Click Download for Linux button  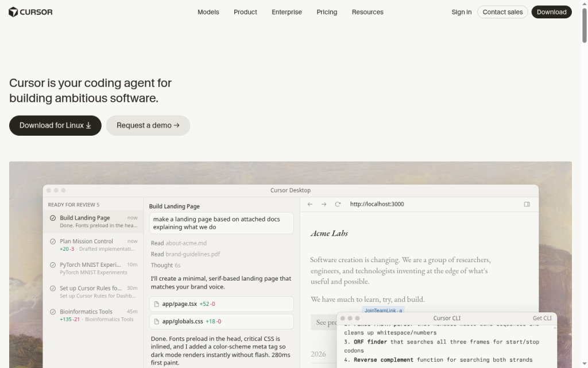click(x=55, y=125)
